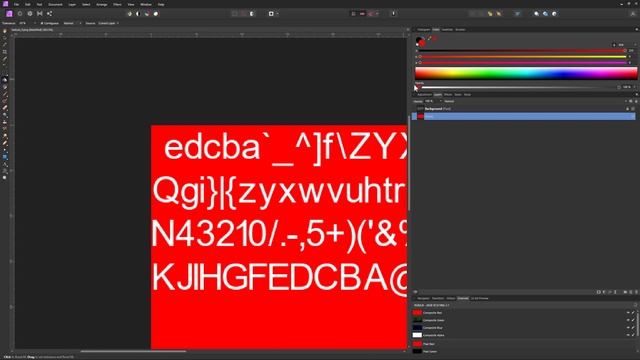Click the Adjustments icon at the bottom of Layers panel
640x360 pixels.
[604, 292]
